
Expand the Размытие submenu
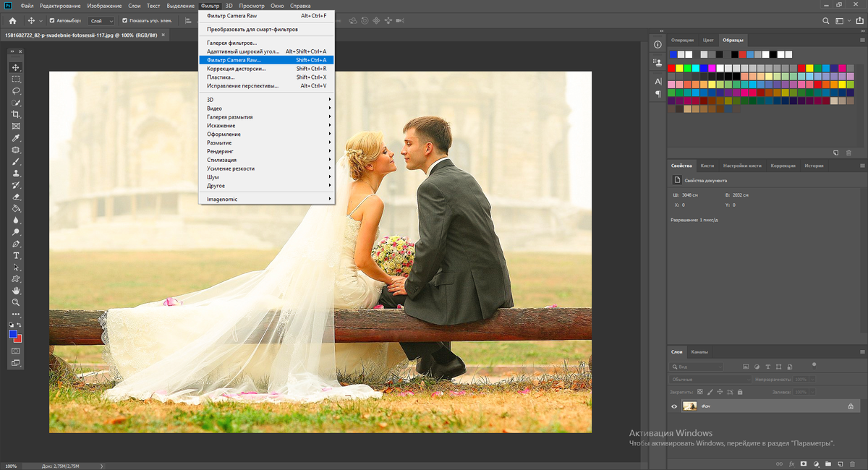(267, 142)
